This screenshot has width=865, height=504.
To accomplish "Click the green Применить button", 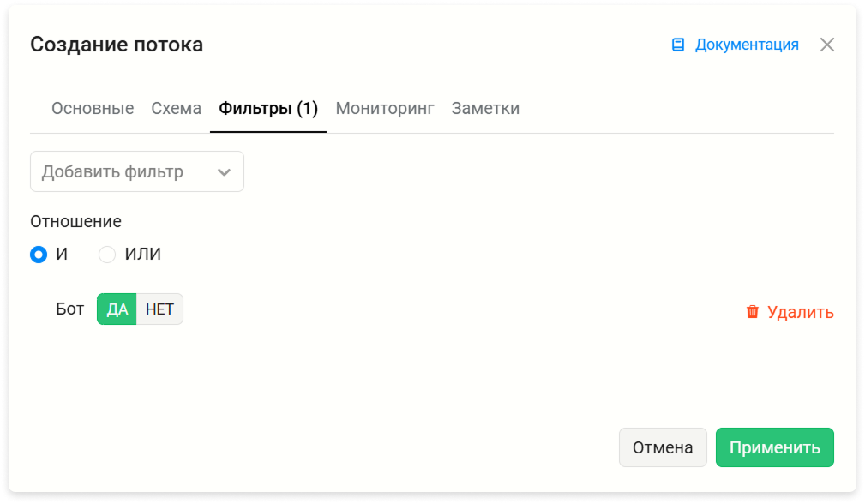I will (x=774, y=447).
